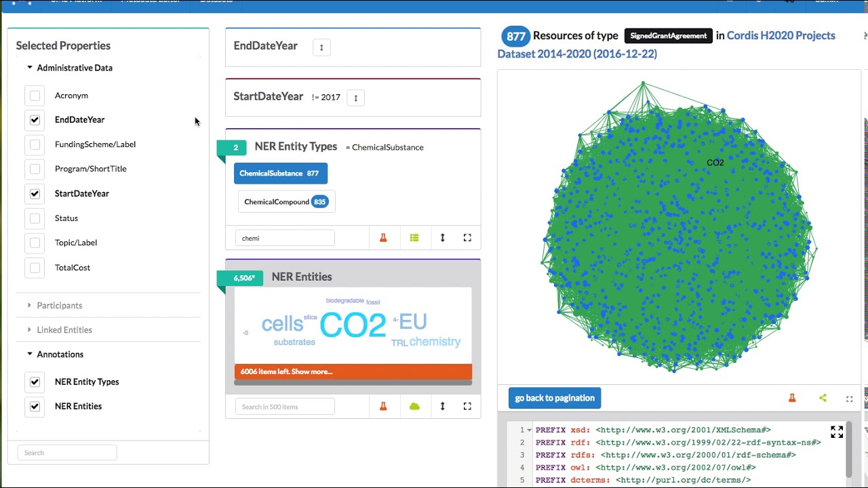Click the Selected Properties heading
The height and width of the screenshot is (488, 868).
point(63,46)
